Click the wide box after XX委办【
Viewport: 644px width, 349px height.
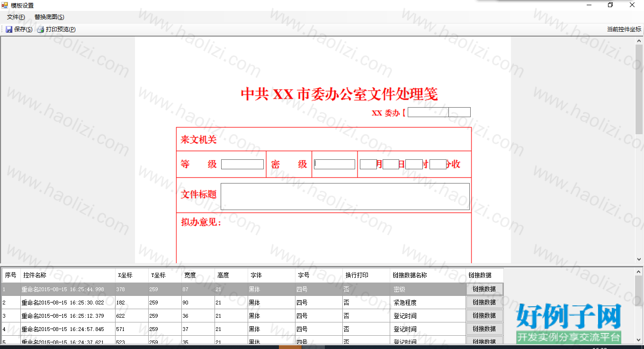tap(428, 112)
